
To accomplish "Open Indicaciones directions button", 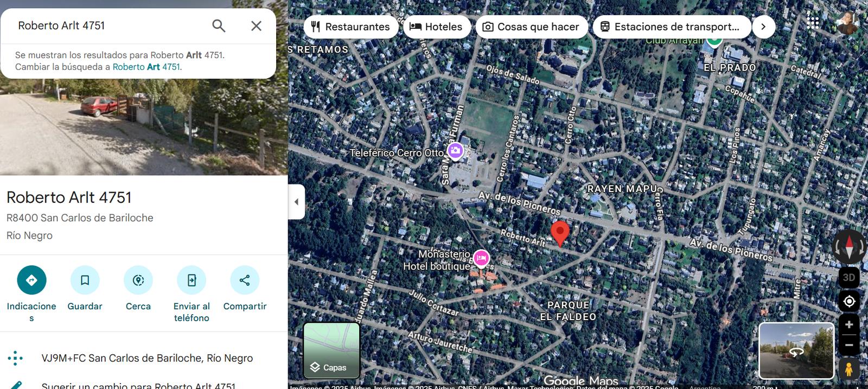I will coord(31,280).
